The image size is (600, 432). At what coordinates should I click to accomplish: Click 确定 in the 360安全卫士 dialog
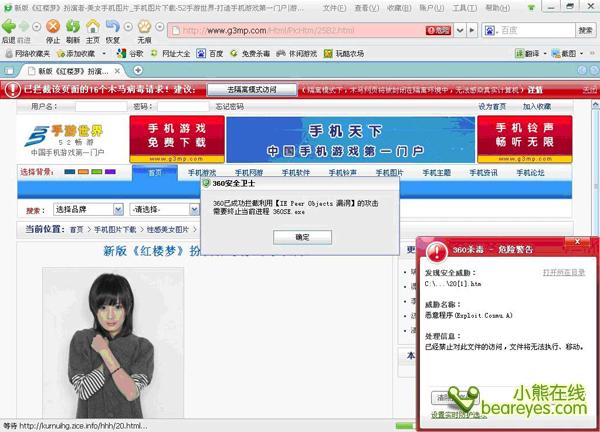coord(302,237)
